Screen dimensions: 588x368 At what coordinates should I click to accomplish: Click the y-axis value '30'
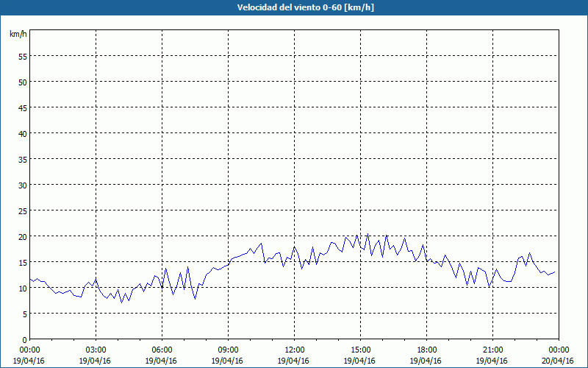coord(23,185)
